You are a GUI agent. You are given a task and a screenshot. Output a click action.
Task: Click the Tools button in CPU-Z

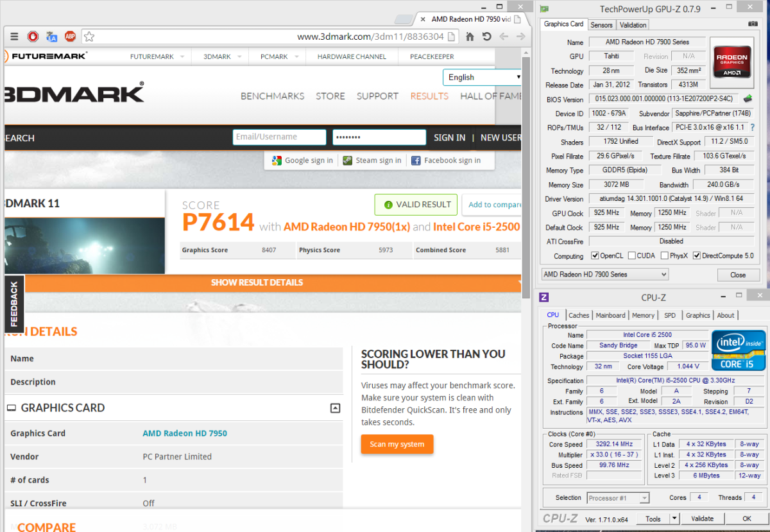point(653,519)
